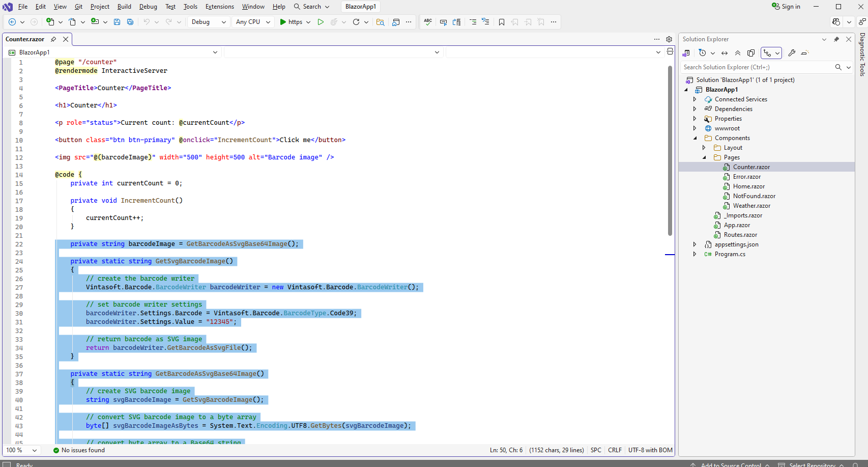
Task: Toggle a bookmark on the current line
Action: 502,22
